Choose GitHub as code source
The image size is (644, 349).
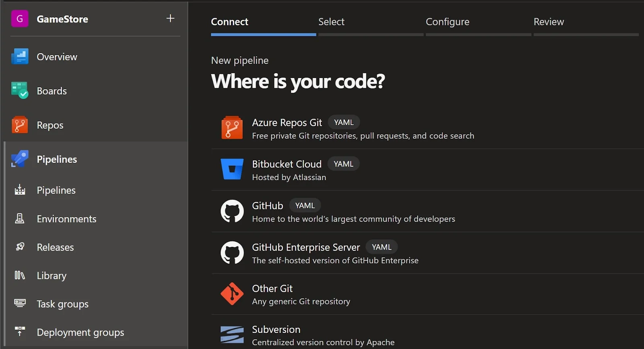tap(427, 211)
